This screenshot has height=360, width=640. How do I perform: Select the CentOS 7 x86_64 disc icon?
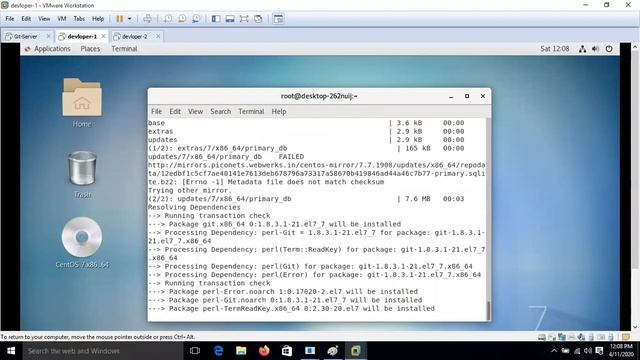point(82,242)
